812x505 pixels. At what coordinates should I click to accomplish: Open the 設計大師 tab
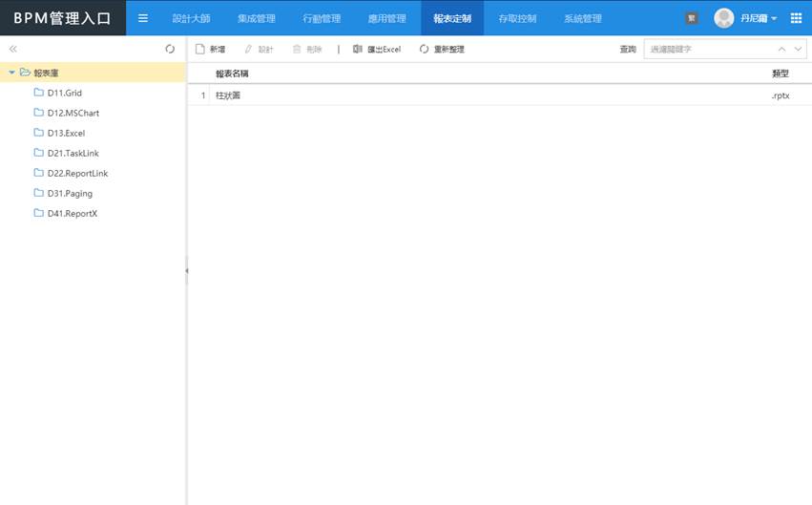click(191, 19)
